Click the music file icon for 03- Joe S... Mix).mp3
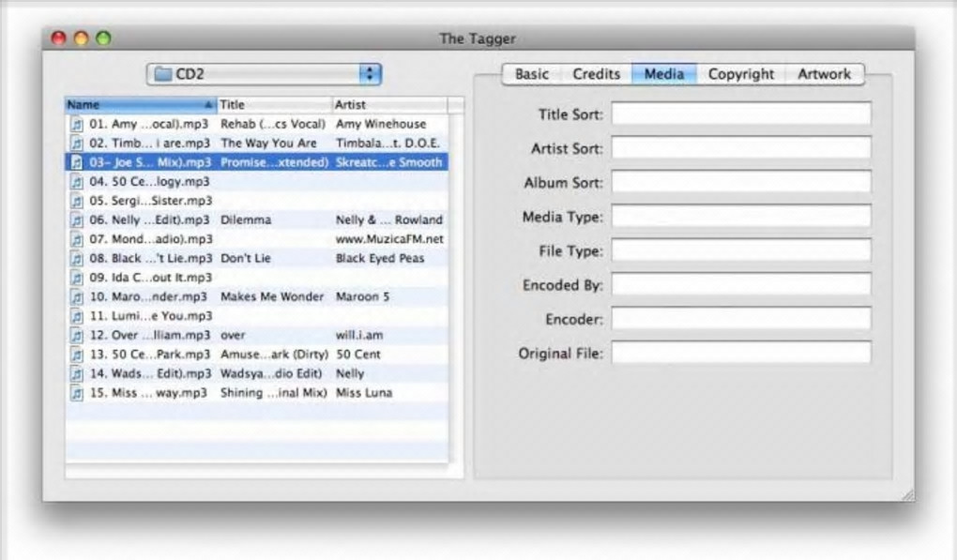 pyautogui.click(x=77, y=163)
